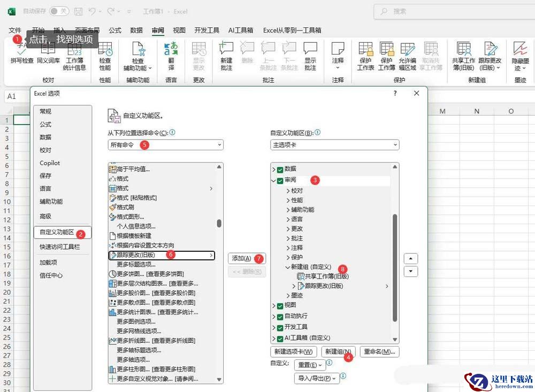Click the help question mark in dialog
The width and height of the screenshot is (535, 392).
[395, 93]
